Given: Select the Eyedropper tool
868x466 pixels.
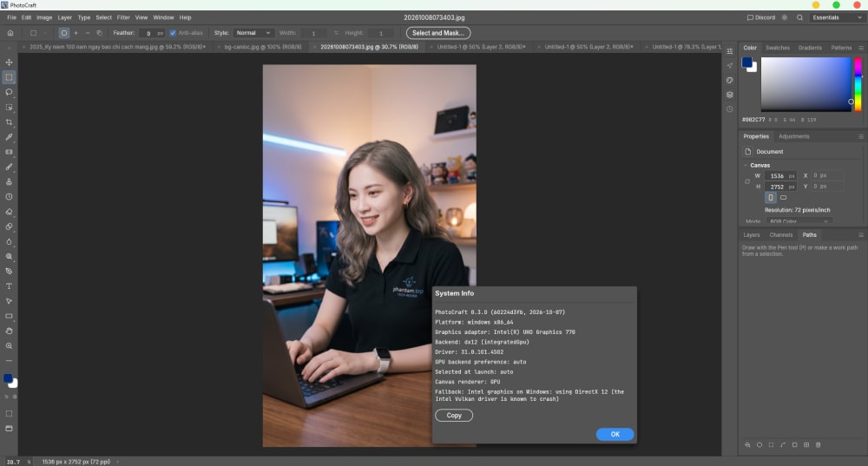Looking at the screenshot, I should coord(9,137).
